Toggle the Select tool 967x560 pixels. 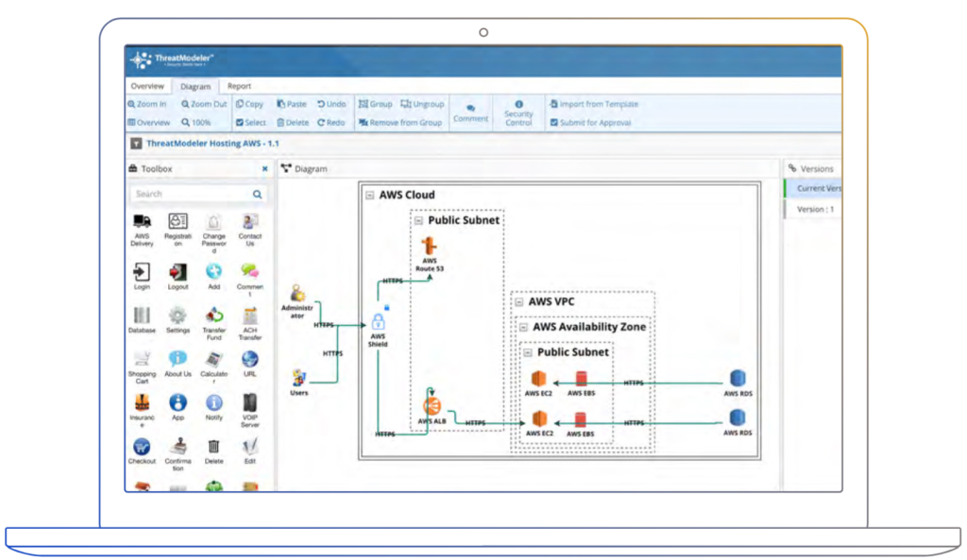point(251,123)
